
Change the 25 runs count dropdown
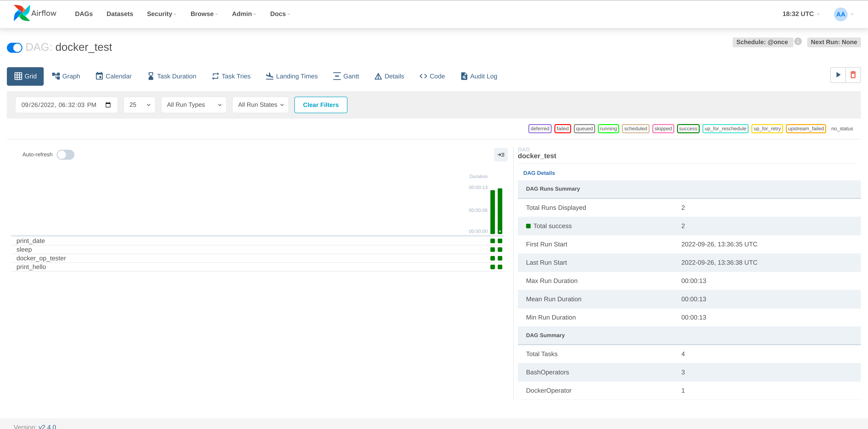[139, 105]
